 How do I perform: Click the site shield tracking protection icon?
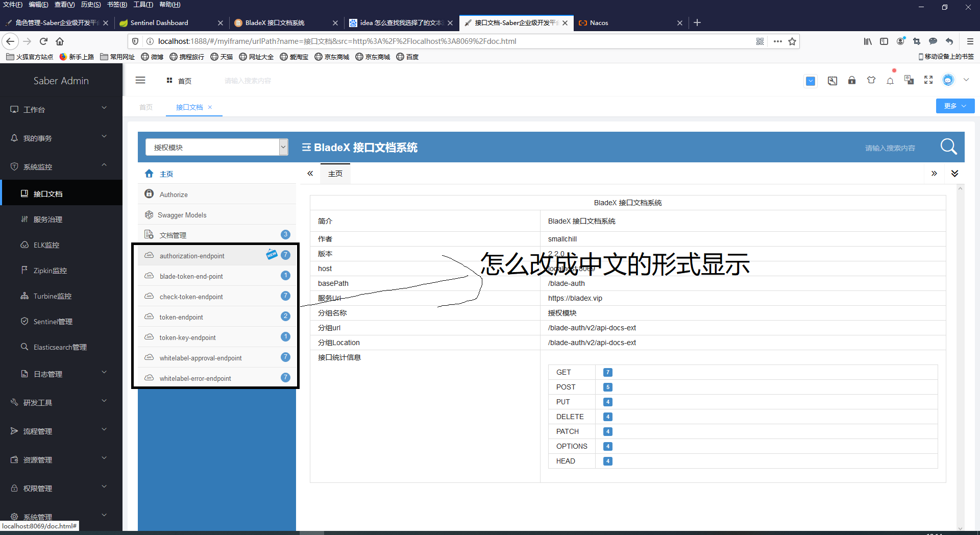coord(135,41)
